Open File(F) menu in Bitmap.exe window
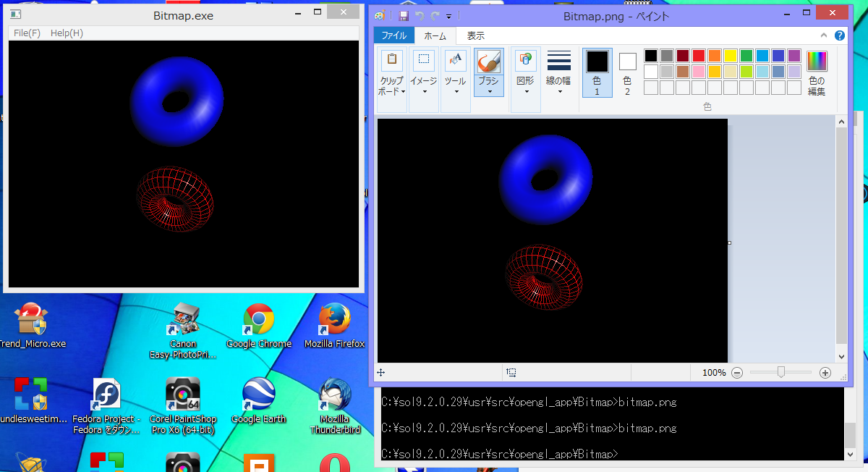This screenshot has height=472, width=868. coord(27,33)
